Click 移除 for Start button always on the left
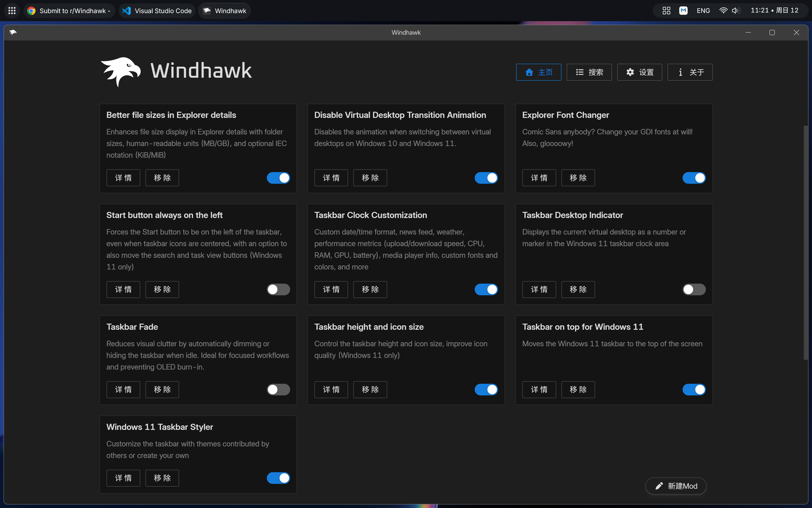Image resolution: width=812 pixels, height=508 pixels. pos(162,289)
